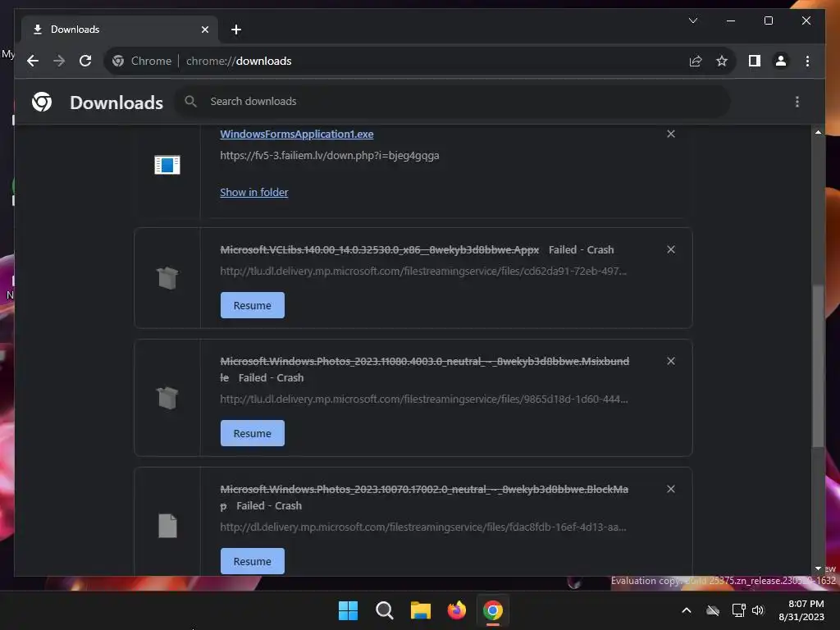Expand the tab search chevron
Screen dimensions: 840x630
[692, 21]
